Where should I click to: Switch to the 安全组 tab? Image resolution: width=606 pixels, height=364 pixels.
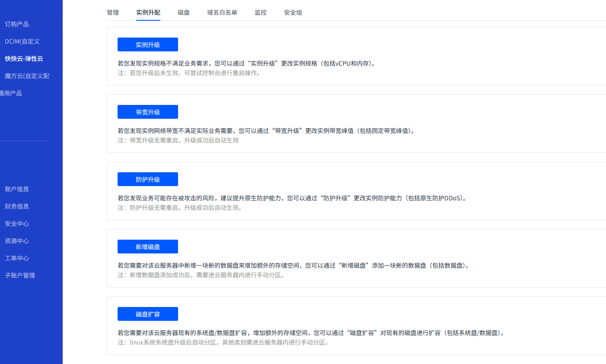coord(293,13)
